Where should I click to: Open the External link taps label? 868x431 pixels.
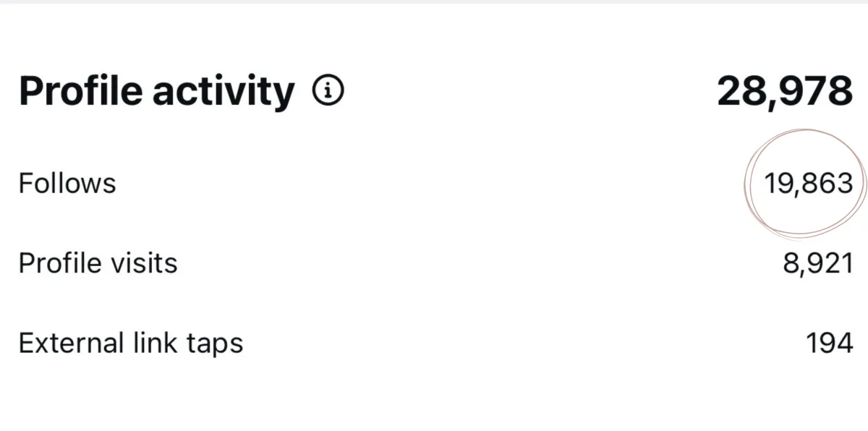(x=131, y=343)
